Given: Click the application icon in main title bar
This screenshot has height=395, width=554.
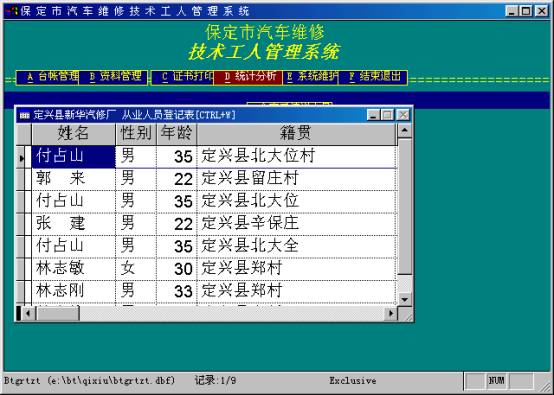Looking at the screenshot, I should (11, 11).
